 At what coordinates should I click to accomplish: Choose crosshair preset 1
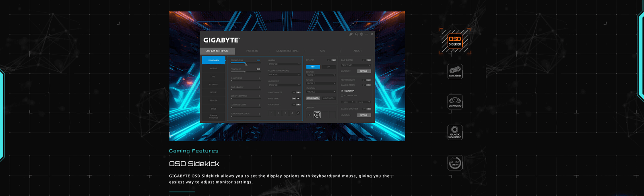[x=272, y=113]
